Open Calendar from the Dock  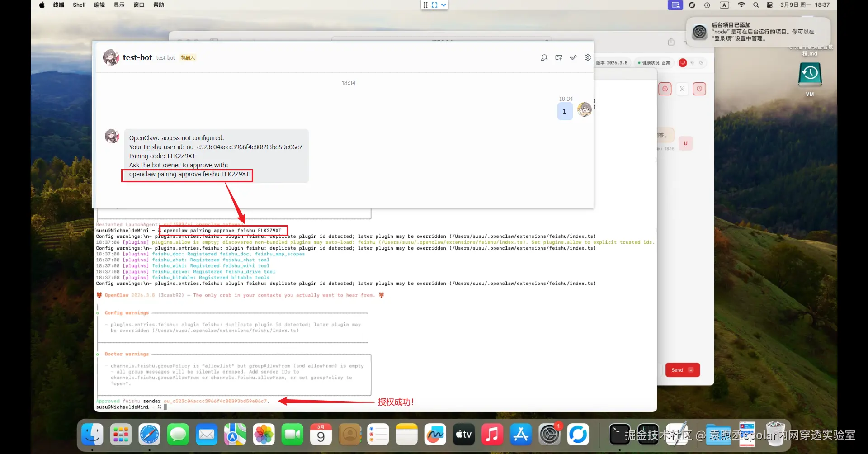(321, 435)
